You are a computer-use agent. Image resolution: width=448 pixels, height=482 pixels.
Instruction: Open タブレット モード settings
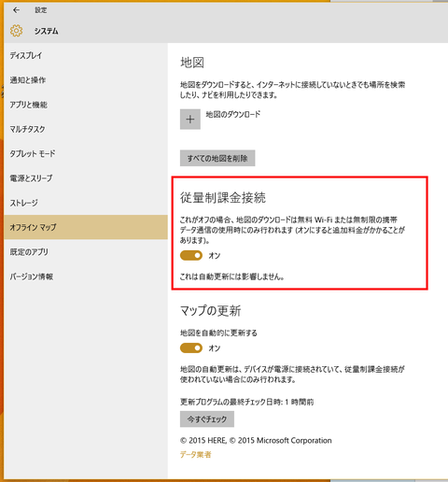coord(86,153)
